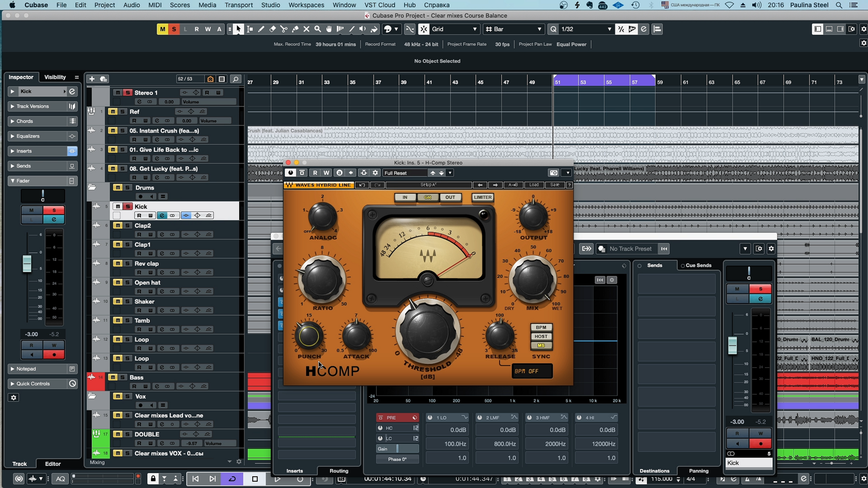Click the Inspector Kick volume fader
868x488 pixels.
27,264
